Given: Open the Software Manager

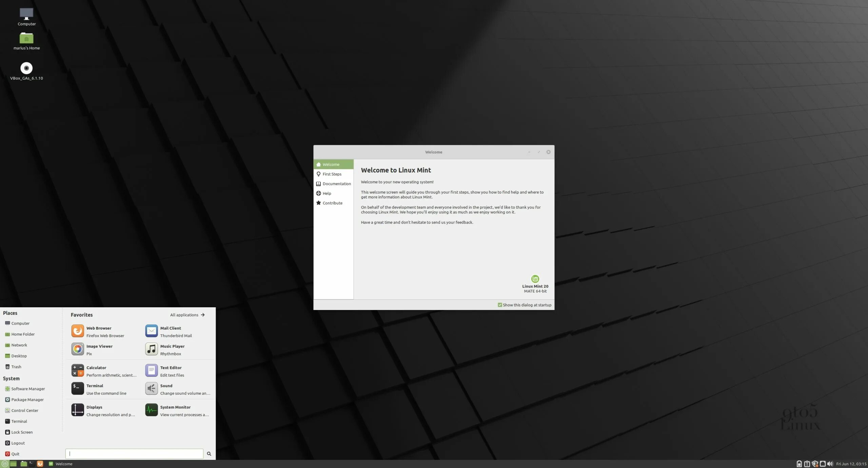Looking at the screenshot, I should point(28,389).
